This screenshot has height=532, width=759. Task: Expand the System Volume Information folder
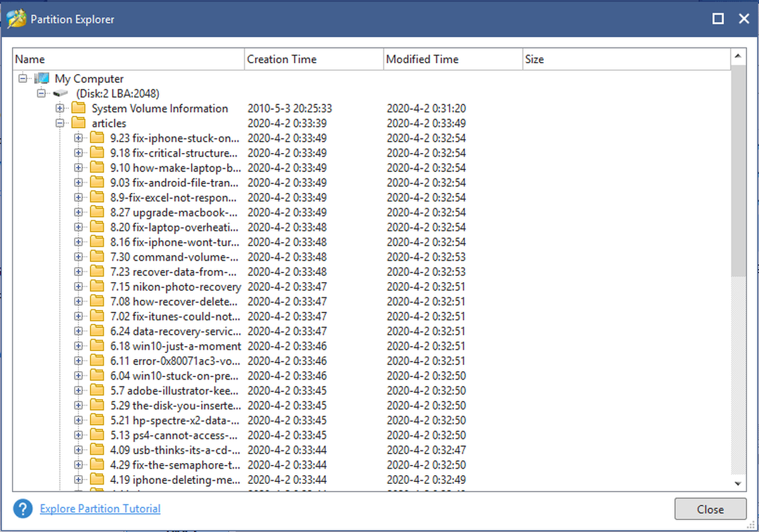(x=60, y=108)
